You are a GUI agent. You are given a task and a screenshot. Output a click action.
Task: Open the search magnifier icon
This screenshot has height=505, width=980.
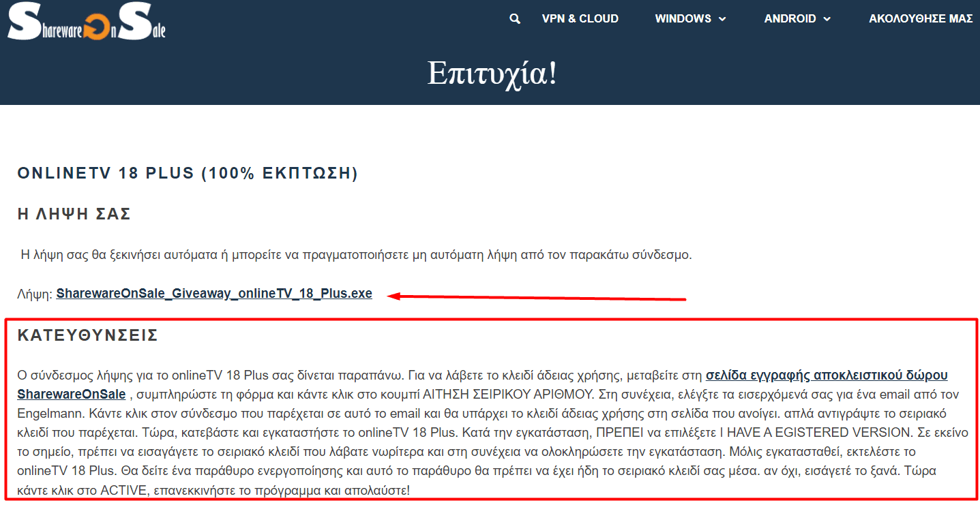pyautogui.click(x=515, y=19)
